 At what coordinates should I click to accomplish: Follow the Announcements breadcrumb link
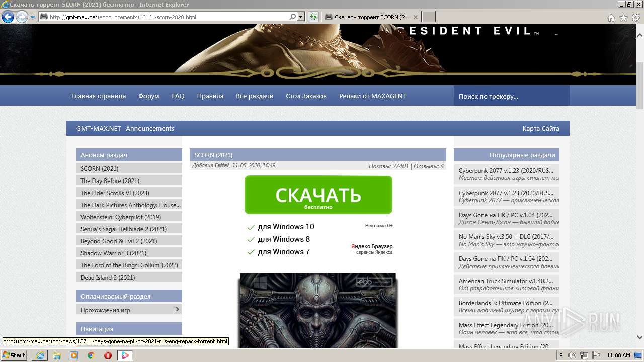(150, 128)
